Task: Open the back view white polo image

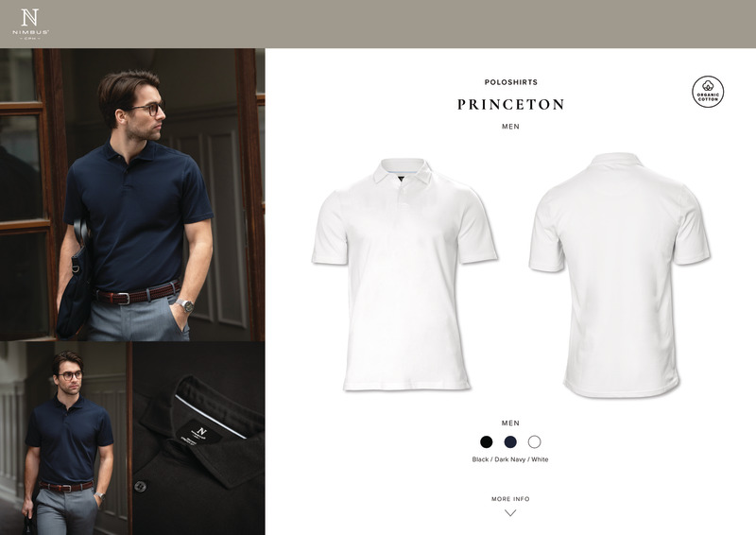Action: tap(620, 275)
